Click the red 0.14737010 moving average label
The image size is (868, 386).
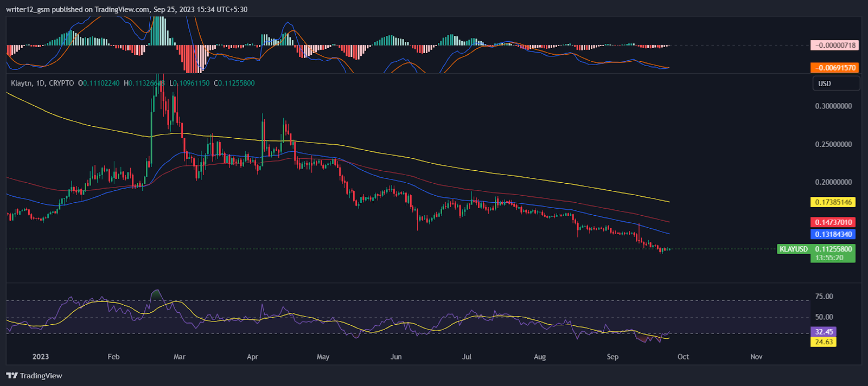[x=833, y=222]
